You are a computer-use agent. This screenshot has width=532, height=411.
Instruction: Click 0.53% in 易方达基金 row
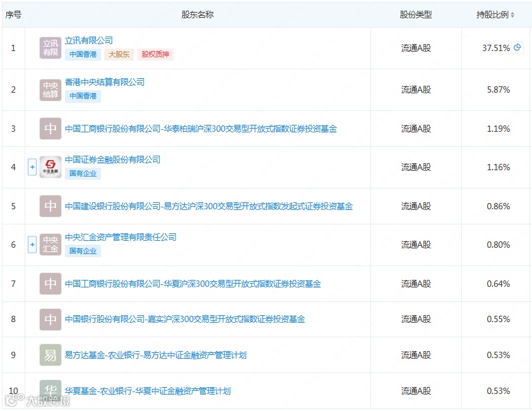tap(499, 355)
